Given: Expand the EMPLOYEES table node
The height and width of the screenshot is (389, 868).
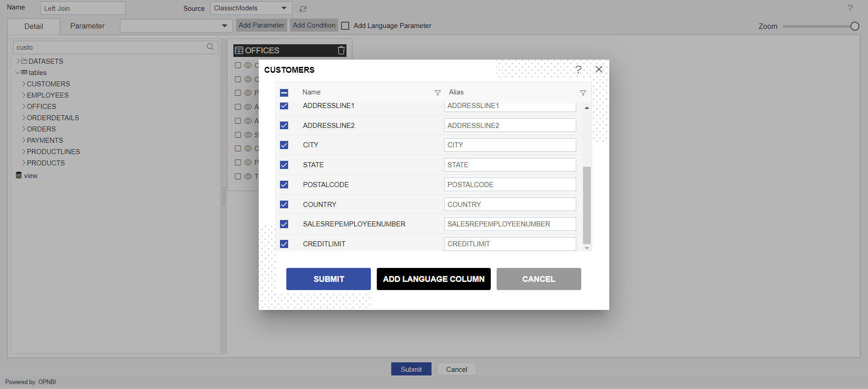Looking at the screenshot, I should click(24, 95).
